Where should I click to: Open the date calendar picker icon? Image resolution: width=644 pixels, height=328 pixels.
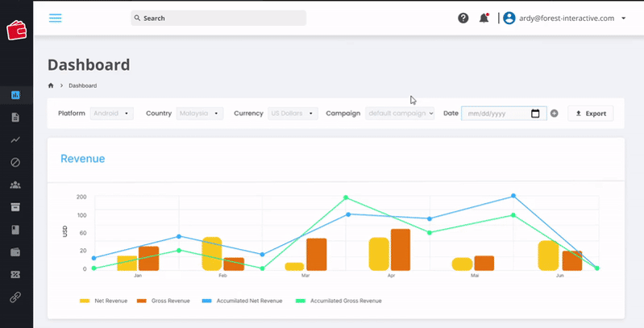(x=535, y=114)
